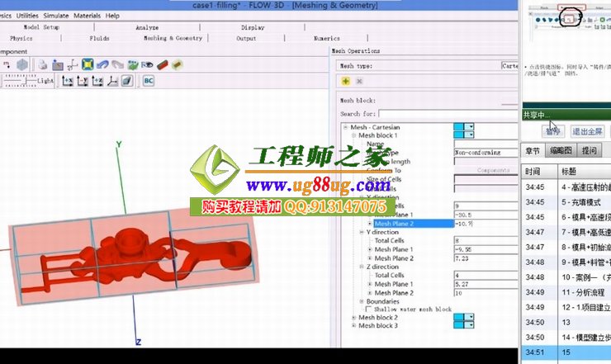Click the 退出全屏 exit fullscreen button
The width and height of the screenshot is (611, 364).
587,132
